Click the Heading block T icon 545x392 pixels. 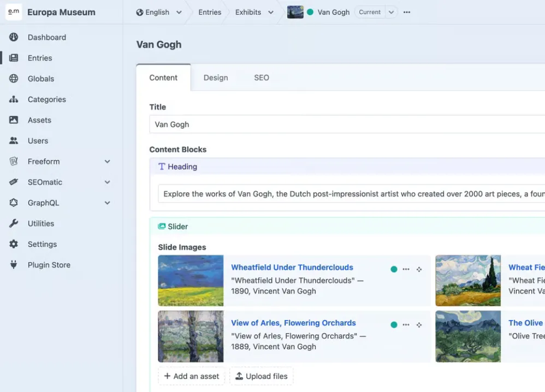[x=162, y=167]
